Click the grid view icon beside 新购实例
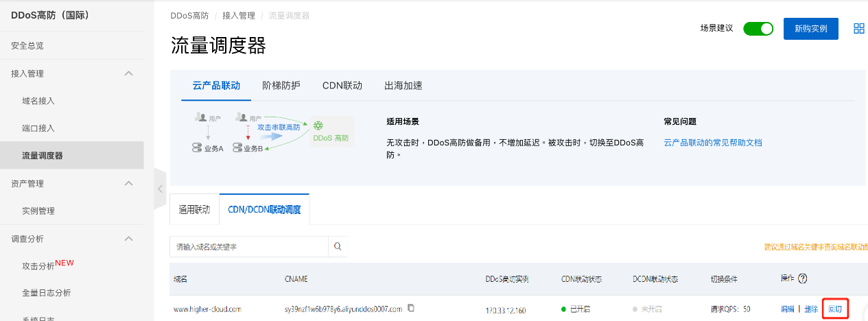The width and height of the screenshot is (868, 321). 858,28
